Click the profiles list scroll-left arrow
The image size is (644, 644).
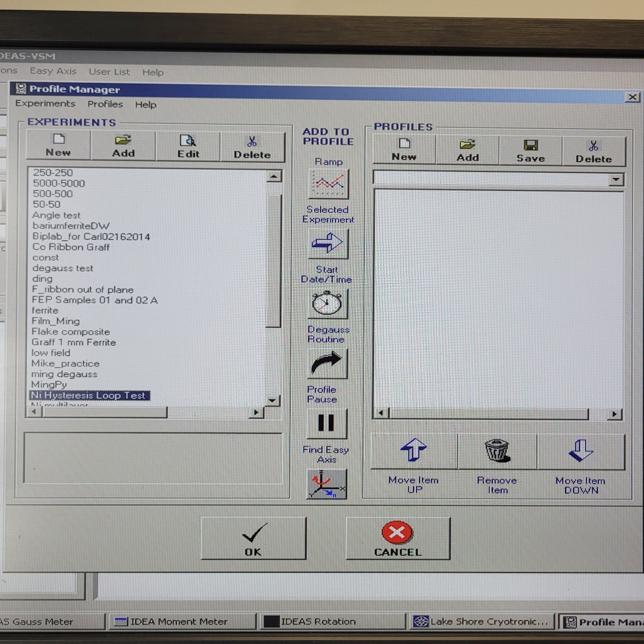click(x=381, y=413)
